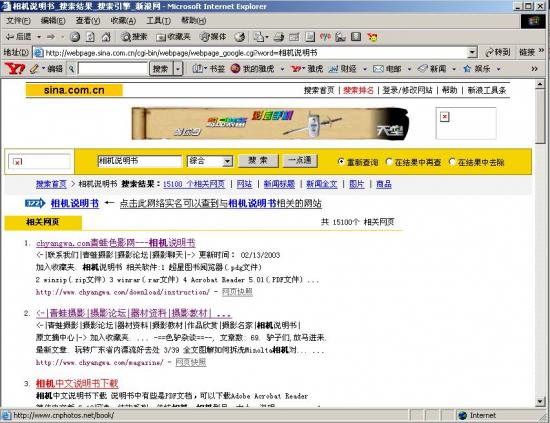Open the Media (媒体) pane button

pyautogui.click(x=213, y=37)
